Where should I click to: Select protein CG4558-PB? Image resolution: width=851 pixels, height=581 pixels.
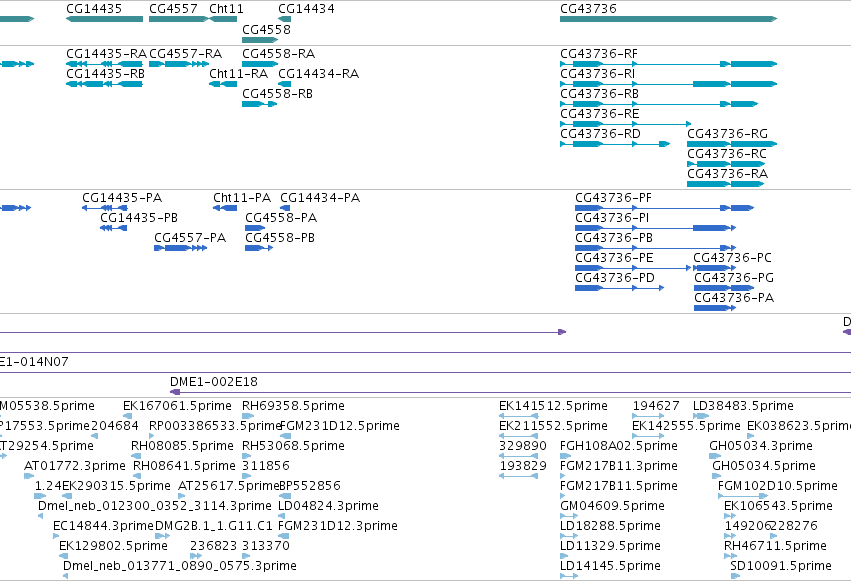pyautogui.click(x=259, y=248)
